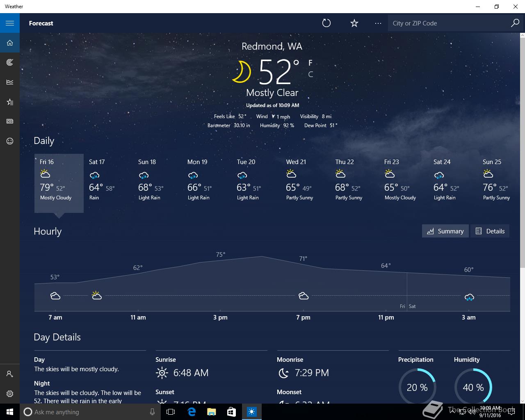Click the Redmond, WA location title
525x420 pixels.
point(272,46)
